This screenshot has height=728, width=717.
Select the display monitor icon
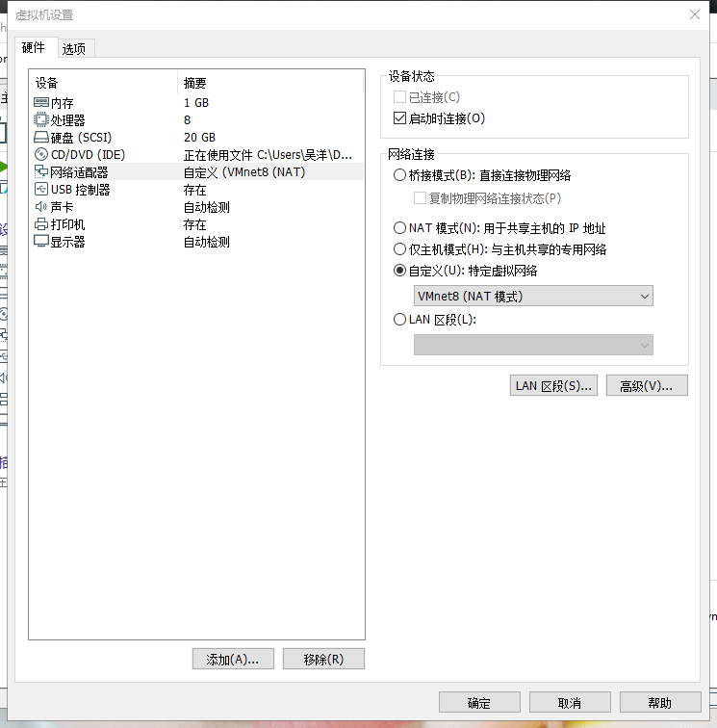tap(40, 242)
